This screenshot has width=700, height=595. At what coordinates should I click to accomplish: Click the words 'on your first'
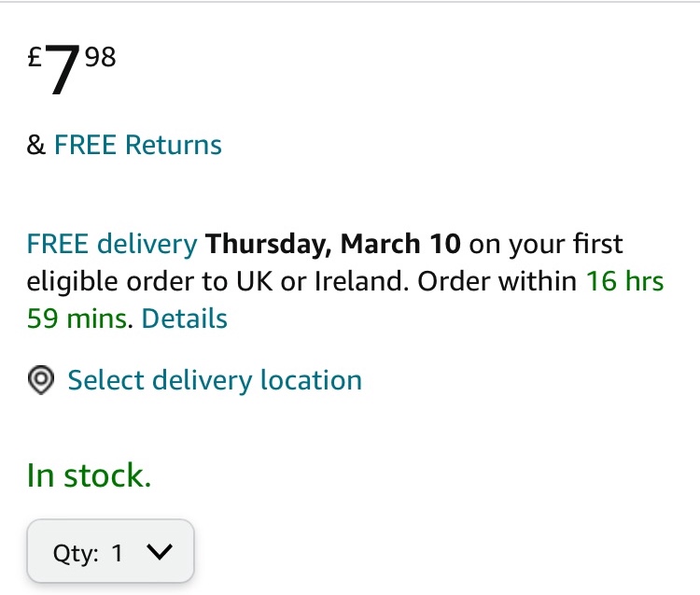click(545, 245)
